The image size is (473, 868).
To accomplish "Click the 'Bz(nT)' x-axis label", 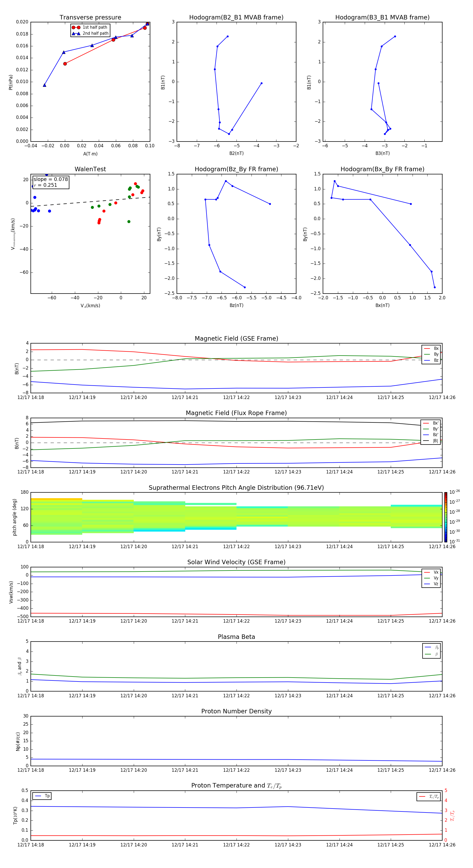I will point(236,305).
